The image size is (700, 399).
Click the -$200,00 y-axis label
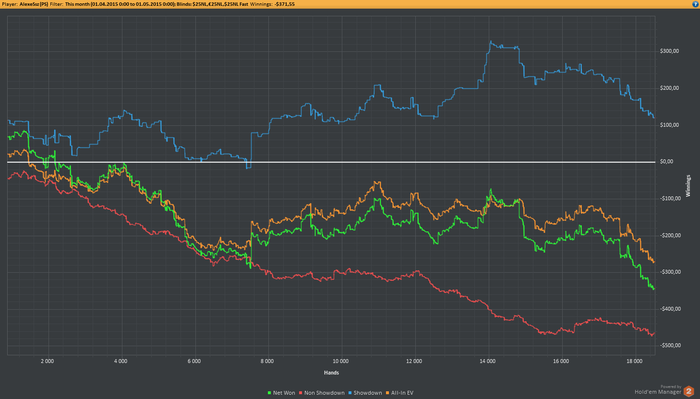[x=671, y=235]
